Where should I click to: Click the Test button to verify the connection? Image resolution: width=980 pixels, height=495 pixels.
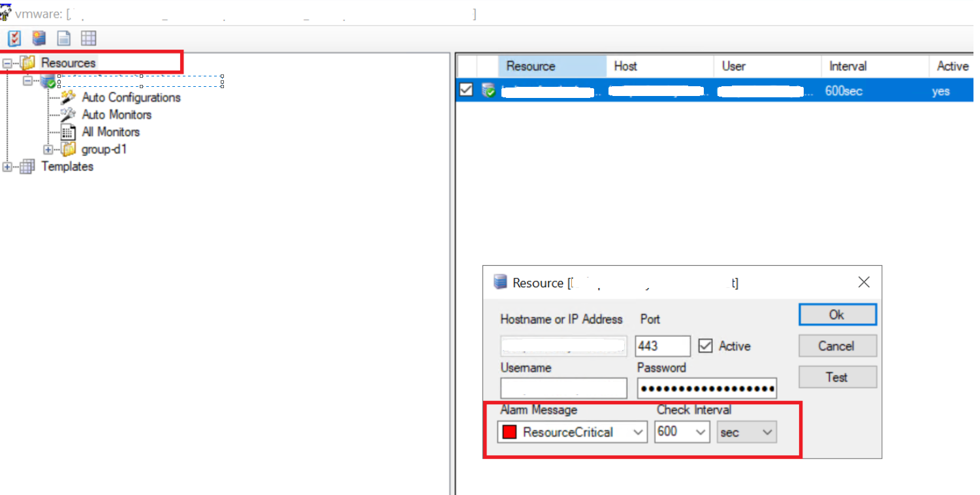[836, 377]
